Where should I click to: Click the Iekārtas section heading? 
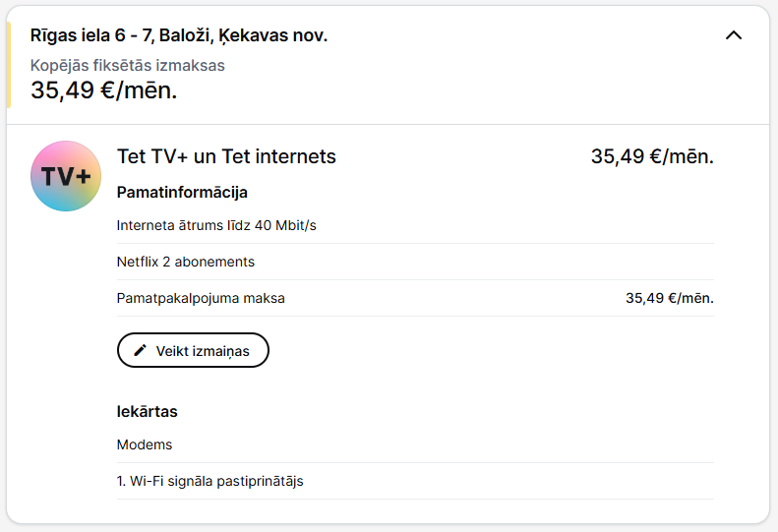tap(147, 411)
